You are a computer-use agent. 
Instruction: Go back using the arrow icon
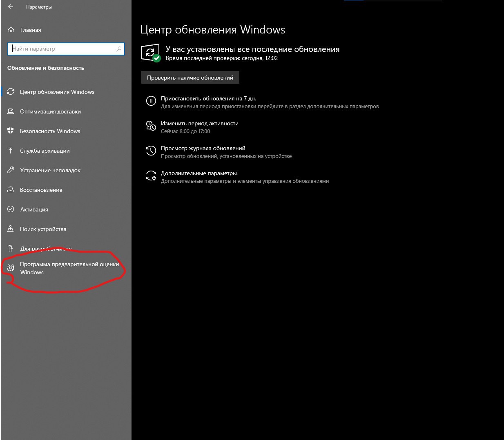[x=11, y=7]
